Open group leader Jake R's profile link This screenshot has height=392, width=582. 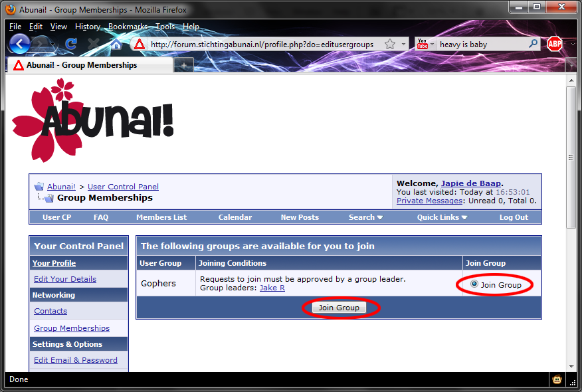tap(272, 288)
